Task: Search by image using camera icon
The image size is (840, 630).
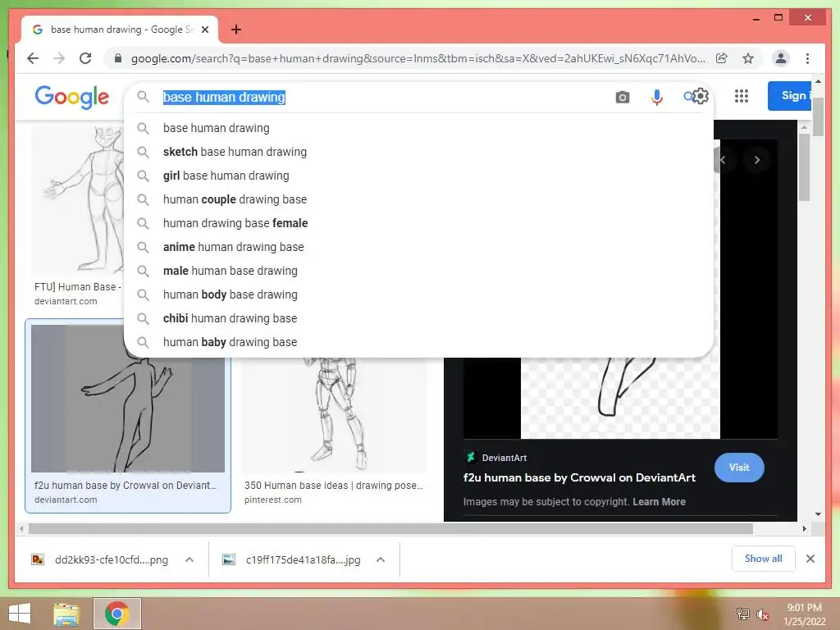Action: coord(622,97)
